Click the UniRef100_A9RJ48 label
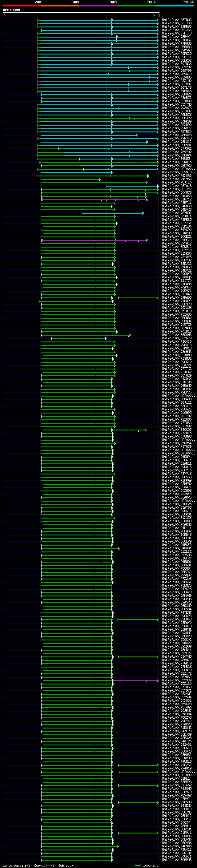This screenshot has height=868, width=197. click(177, 139)
